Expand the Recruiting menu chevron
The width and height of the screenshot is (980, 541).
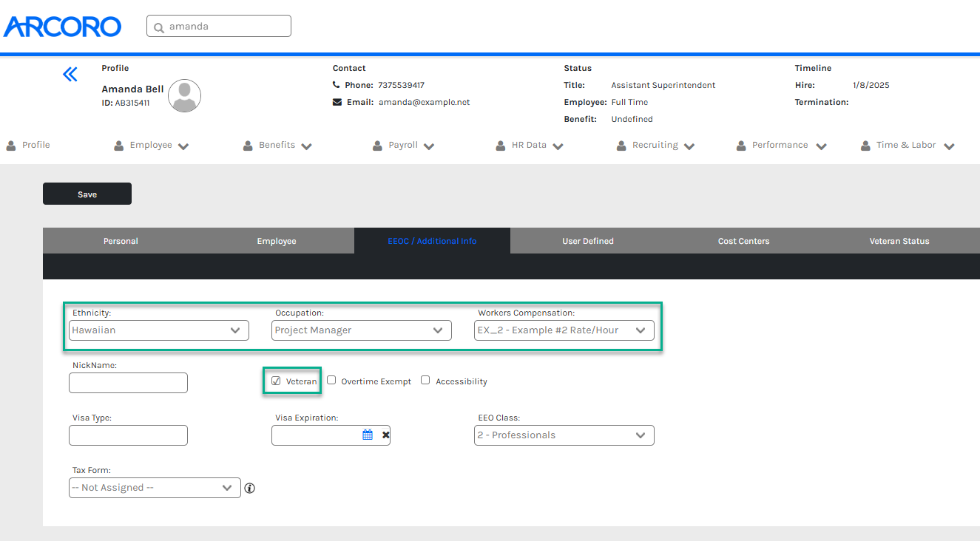689,146
